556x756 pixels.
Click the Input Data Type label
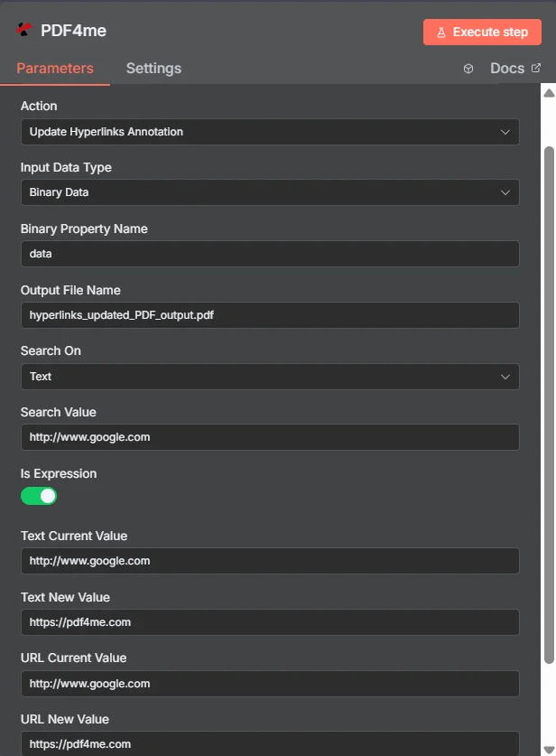click(66, 167)
